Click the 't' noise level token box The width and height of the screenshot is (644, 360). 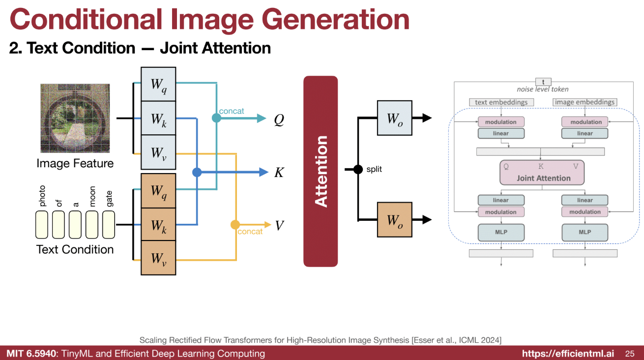[x=543, y=82]
